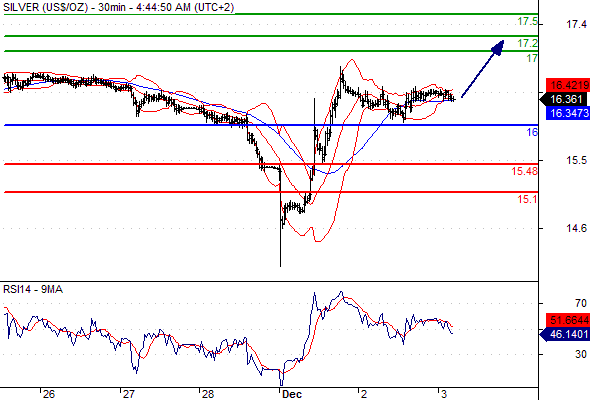Click the 15.1 support level label
Image resolution: width=590 pixels, height=400 pixels.
527,199
